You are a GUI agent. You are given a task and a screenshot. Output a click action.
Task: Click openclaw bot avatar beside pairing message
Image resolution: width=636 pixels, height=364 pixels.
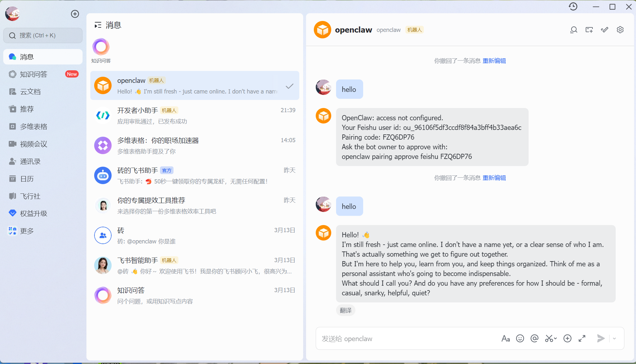coord(323,116)
